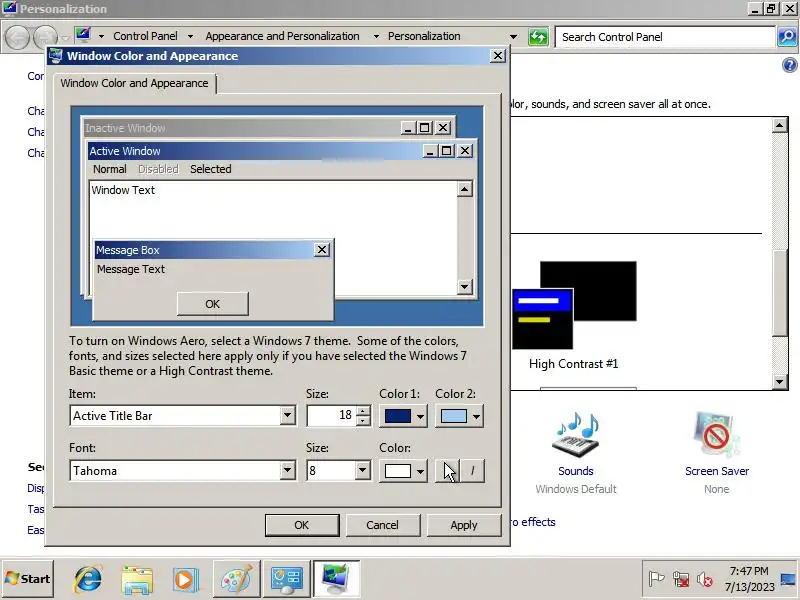Open recent pages dropdown near Back button

click(x=65, y=38)
